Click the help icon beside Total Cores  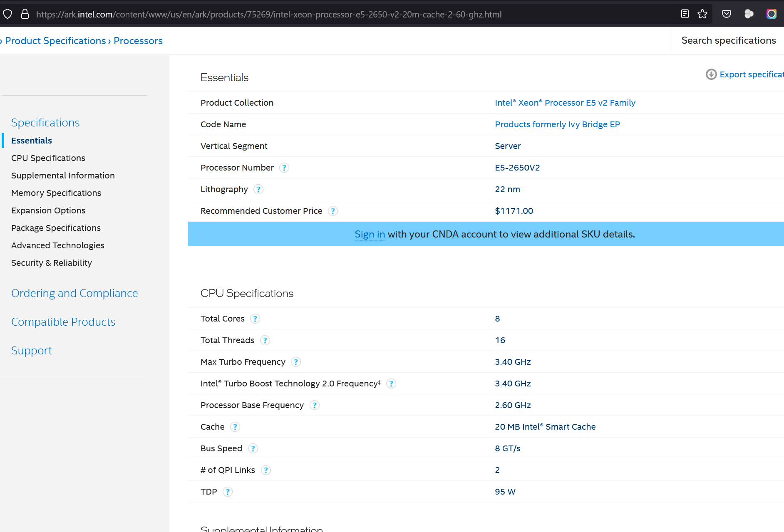(255, 319)
